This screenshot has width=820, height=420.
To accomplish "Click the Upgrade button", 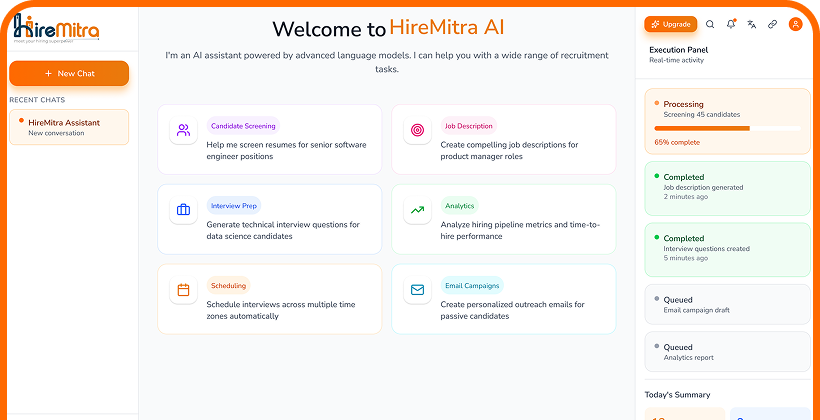I will pyautogui.click(x=671, y=24).
